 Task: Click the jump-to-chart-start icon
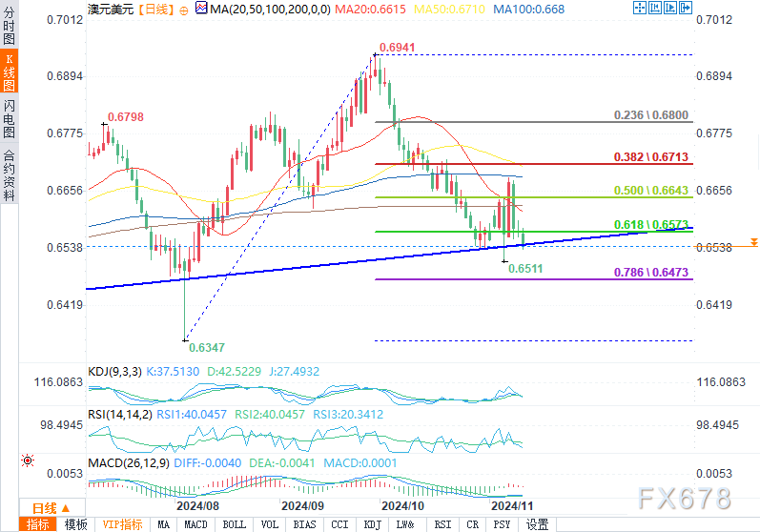click(655, 8)
